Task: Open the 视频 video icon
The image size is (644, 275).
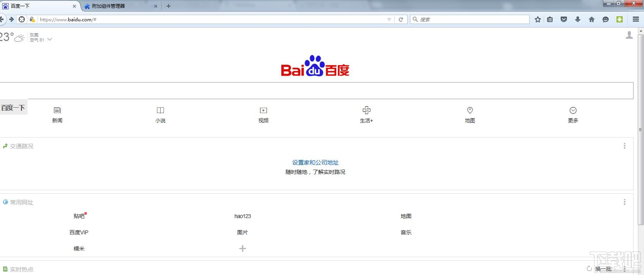Action: pyautogui.click(x=263, y=110)
